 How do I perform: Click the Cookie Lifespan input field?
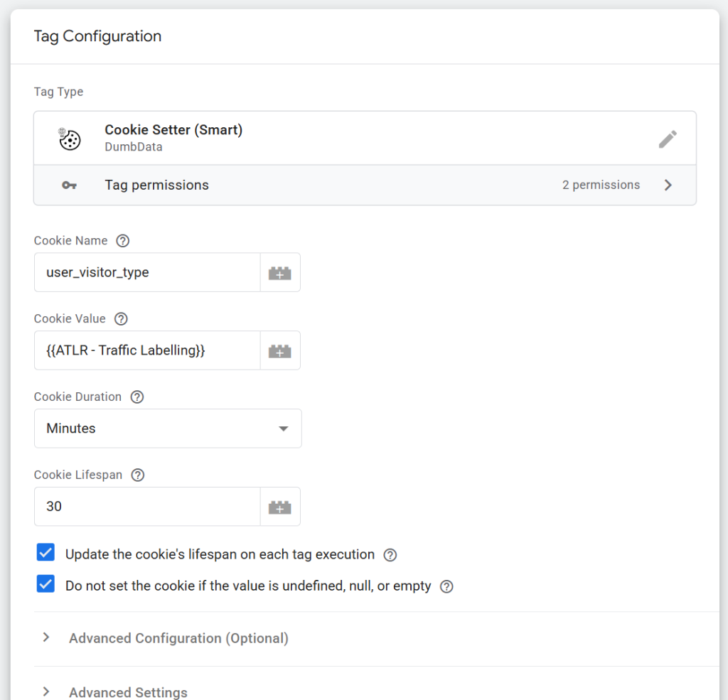(147, 507)
